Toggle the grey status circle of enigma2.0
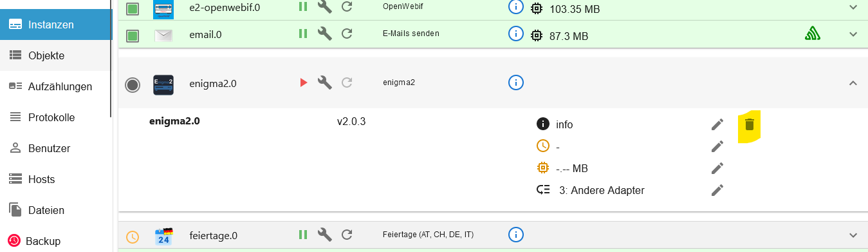The height and width of the screenshot is (252, 868). point(133,84)
